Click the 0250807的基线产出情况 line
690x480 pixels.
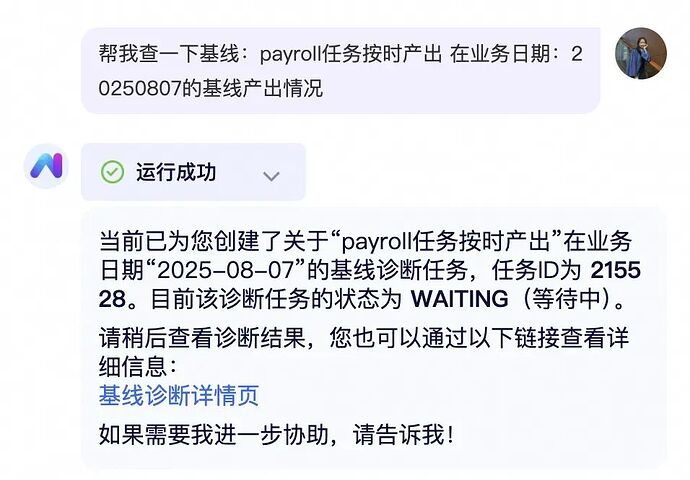211,88
